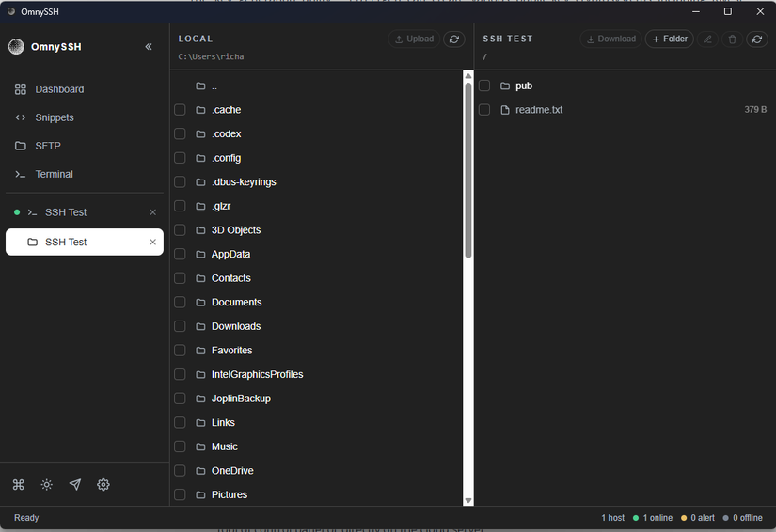Open the Music folder

pos(224,446)
